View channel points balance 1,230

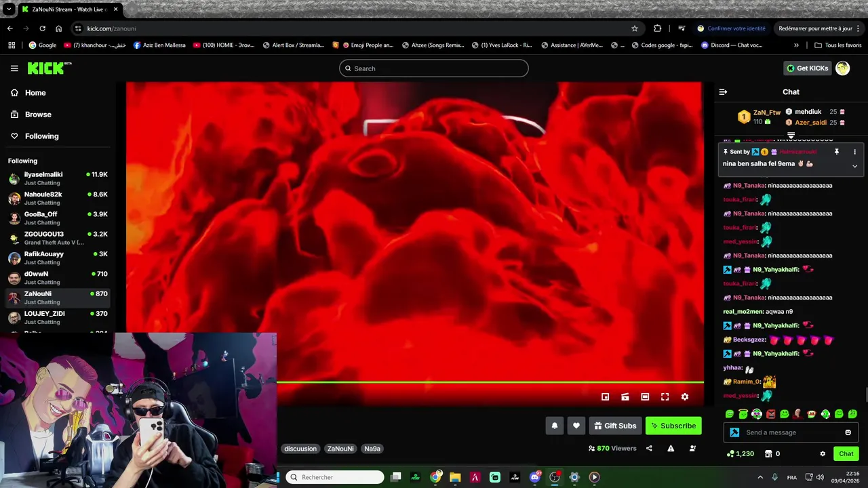740,453
